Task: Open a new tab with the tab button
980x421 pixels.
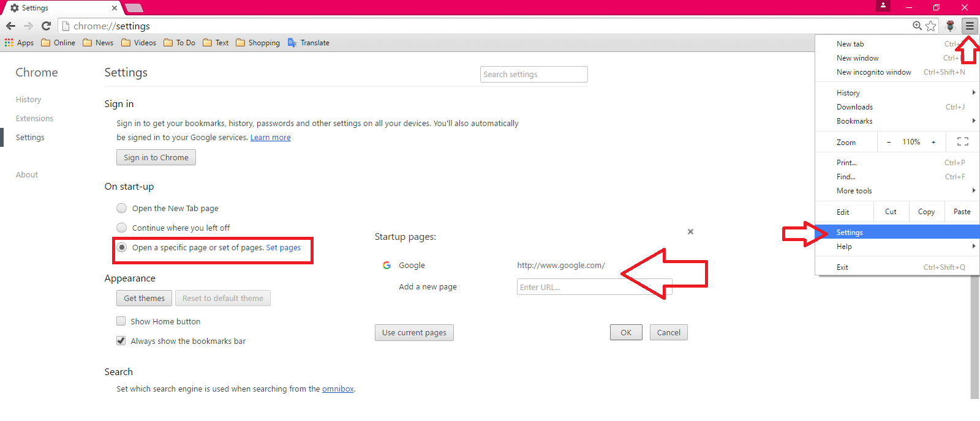Action: point(134,8)
